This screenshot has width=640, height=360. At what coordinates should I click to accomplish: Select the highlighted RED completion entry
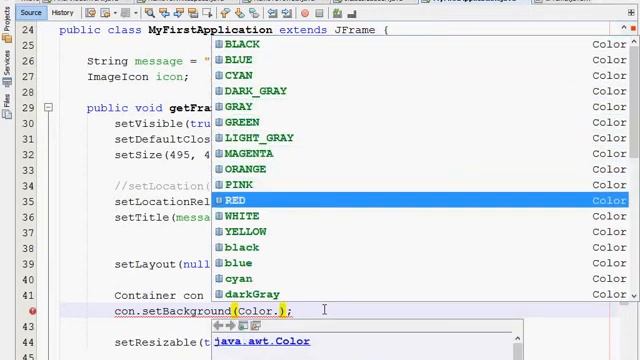pos(420,200)
